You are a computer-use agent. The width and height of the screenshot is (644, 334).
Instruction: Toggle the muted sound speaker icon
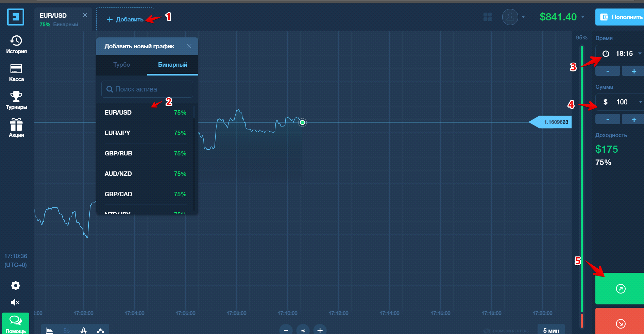point(15,302)
